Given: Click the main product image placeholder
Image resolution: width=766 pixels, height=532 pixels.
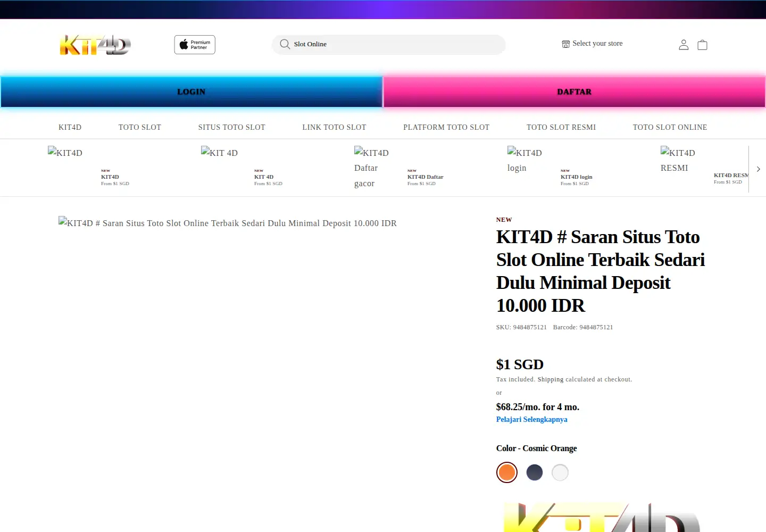Looking at the screenshot, I should (228, 223).
